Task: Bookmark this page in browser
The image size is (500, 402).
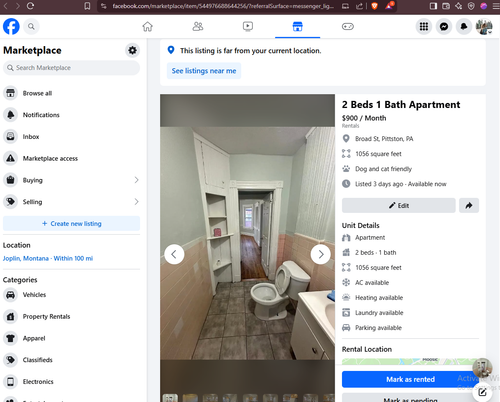Action: pos(87,6)
